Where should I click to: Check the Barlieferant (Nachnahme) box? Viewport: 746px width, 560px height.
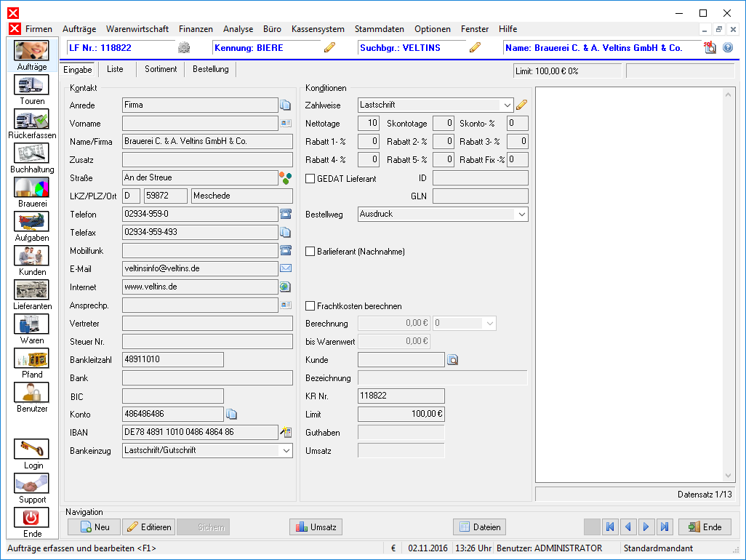[x=310, y=251]
